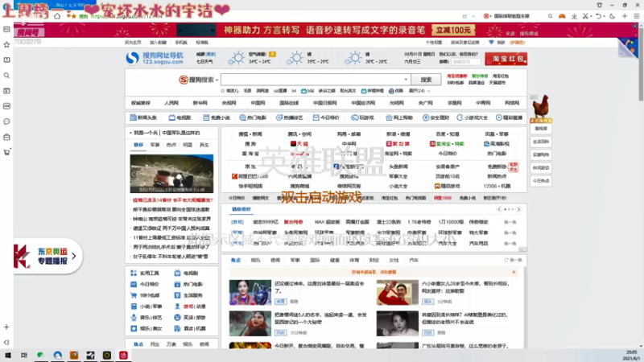The image size is (644, 362).
Task: Click the 淘宝红包 red banner button
Action: 506,59
